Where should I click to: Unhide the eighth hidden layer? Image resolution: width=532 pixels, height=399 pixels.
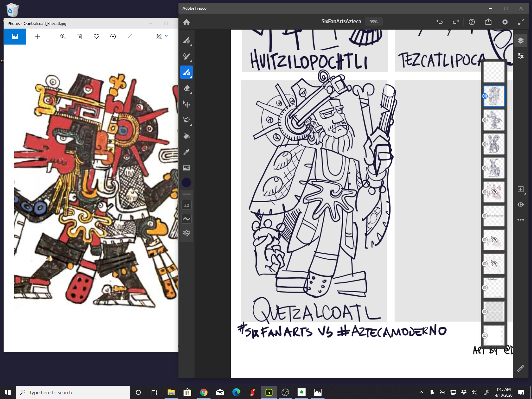[x=494, y=264]
